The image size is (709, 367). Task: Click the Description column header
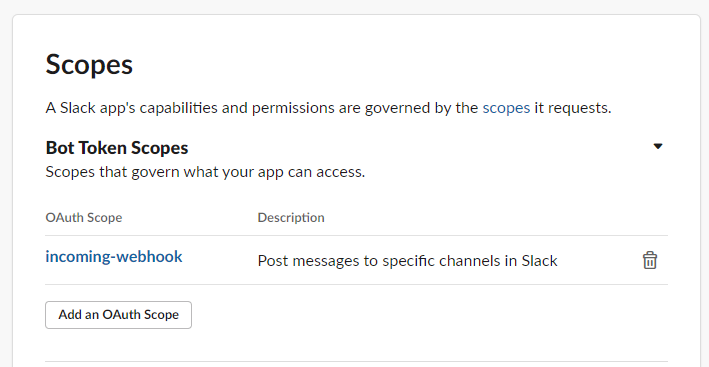click(x=291, y=217)
